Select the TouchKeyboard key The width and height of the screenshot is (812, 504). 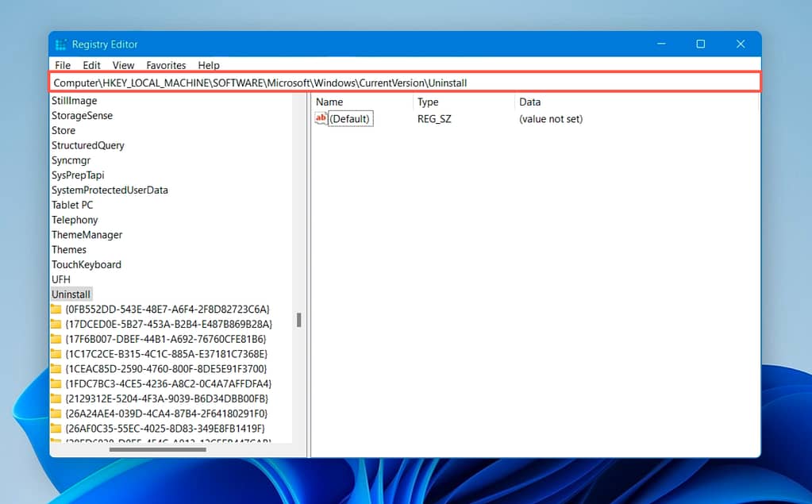tap(86, 264)
